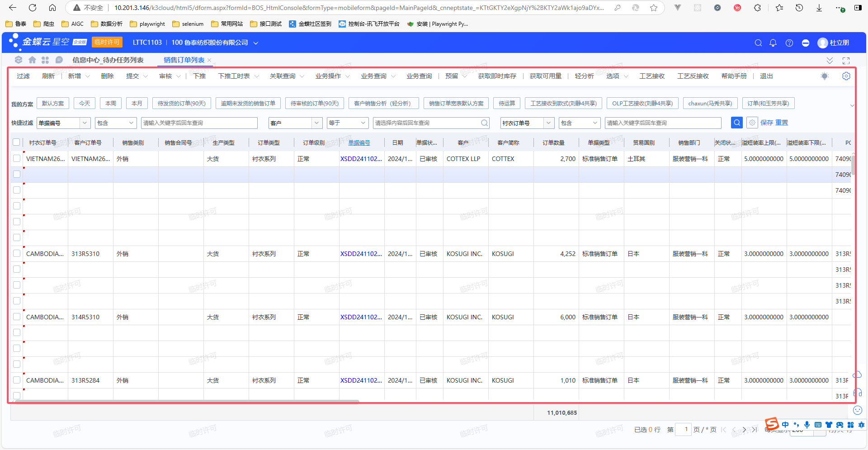Open the 单据编号 column header link

coord(359,142)
